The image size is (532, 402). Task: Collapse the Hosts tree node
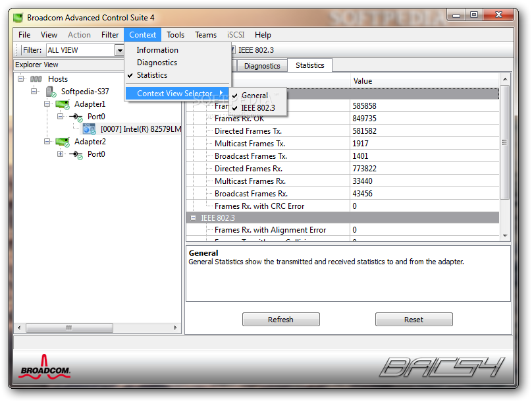[20, 79]
